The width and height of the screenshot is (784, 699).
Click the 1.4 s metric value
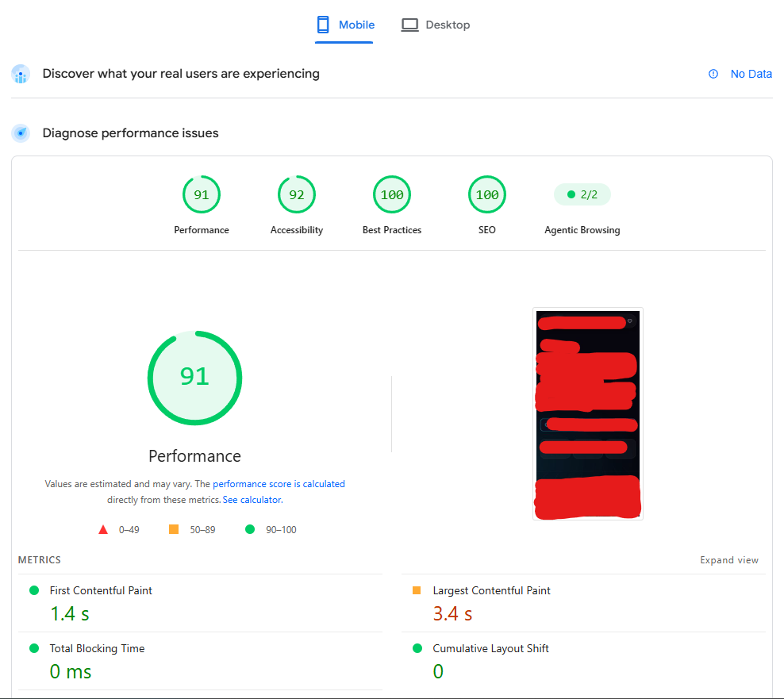70,614
